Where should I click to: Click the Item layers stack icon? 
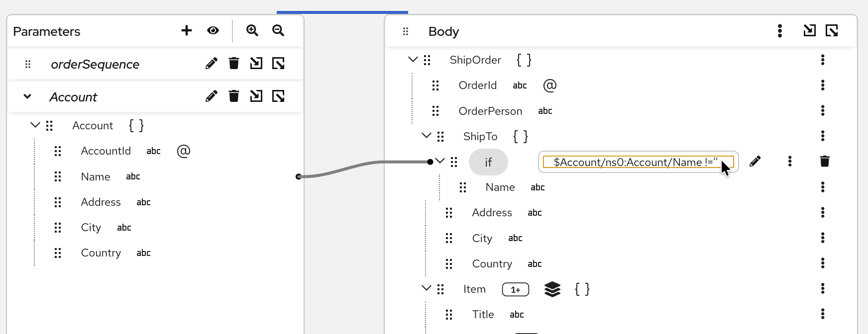pyautogui.click(x=552, y=289)
